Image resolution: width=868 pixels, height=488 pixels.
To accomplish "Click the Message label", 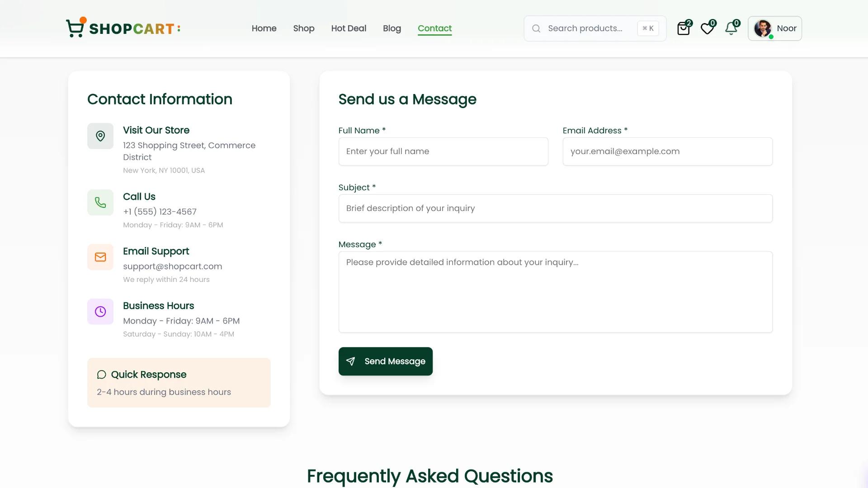I will coord(360,244).
